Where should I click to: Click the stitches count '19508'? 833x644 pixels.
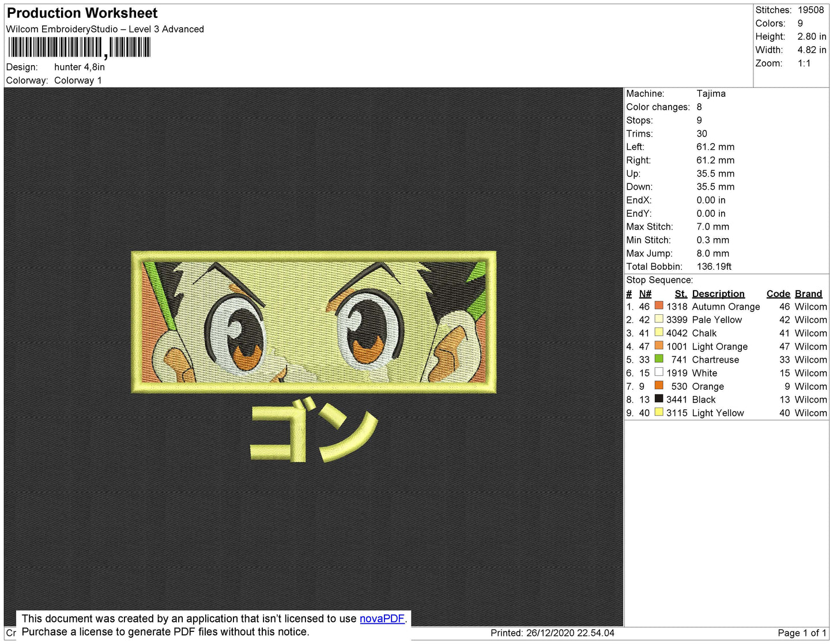(x=811, y=10)
